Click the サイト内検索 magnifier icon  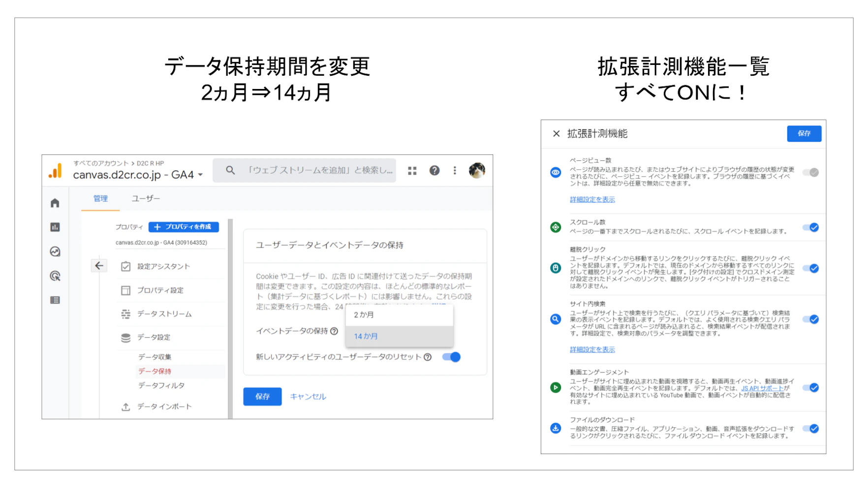556,319
